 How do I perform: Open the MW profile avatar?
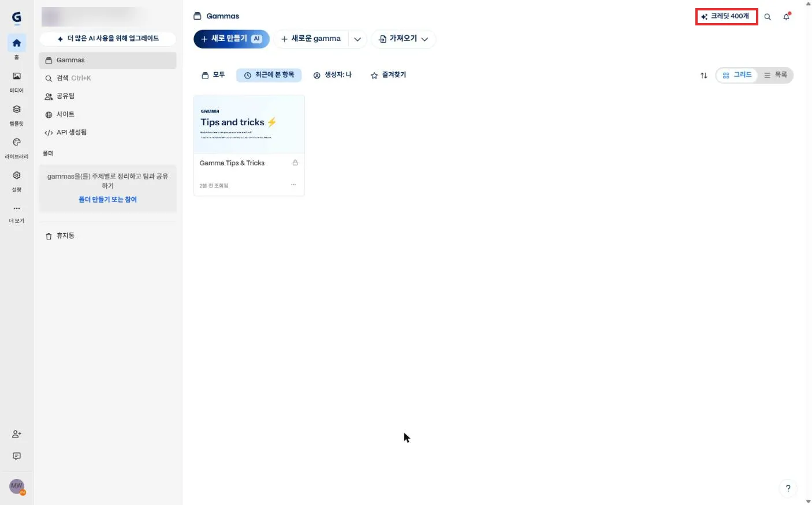[17, 486]
